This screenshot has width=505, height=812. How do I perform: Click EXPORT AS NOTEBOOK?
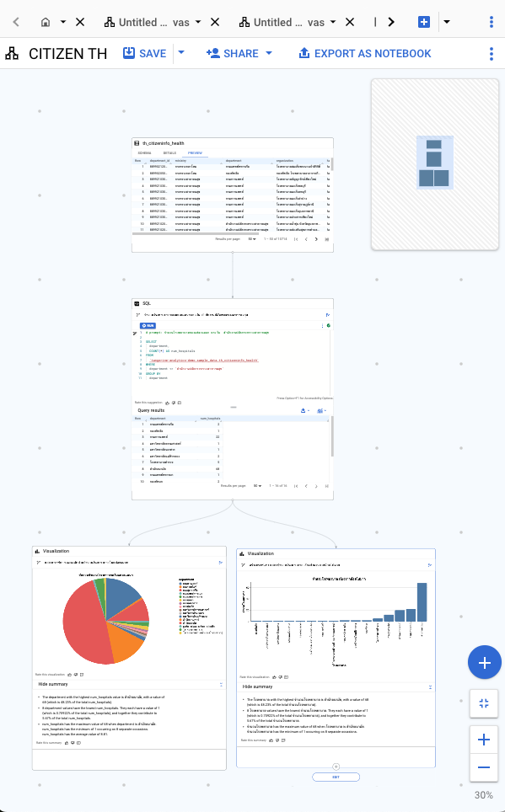point(365,53)
